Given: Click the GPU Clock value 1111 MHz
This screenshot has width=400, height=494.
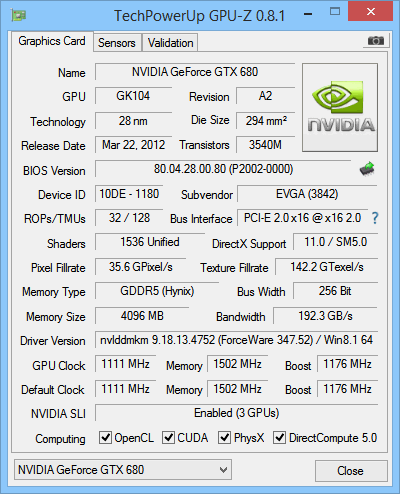Looking at the screenshot, I should [x=125, y=364].
